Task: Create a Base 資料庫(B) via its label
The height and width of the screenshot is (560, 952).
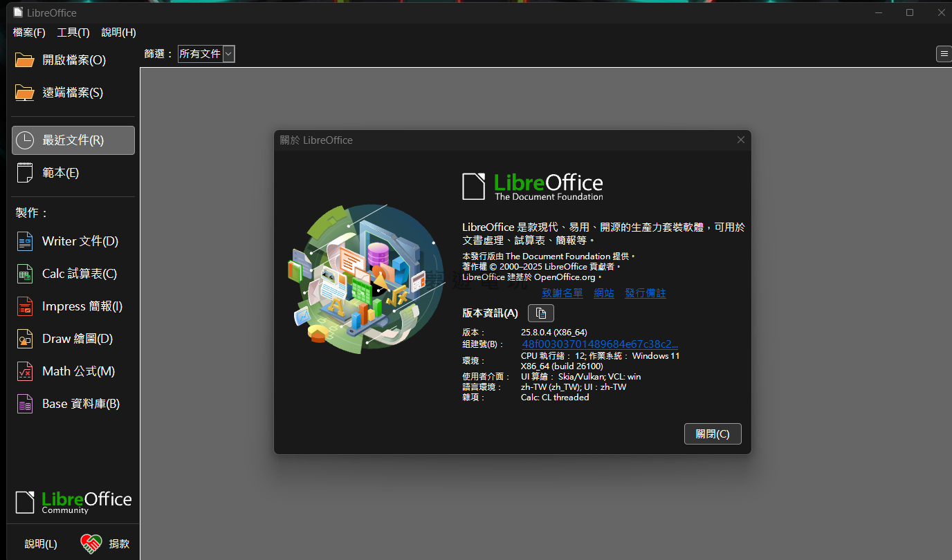Action: pyautogui.click(x=81, y=404)
